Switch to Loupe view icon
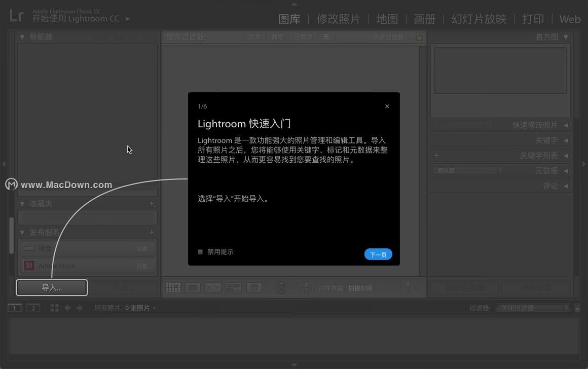Screen dimensions: 588x369 click(x=193, y=287)
